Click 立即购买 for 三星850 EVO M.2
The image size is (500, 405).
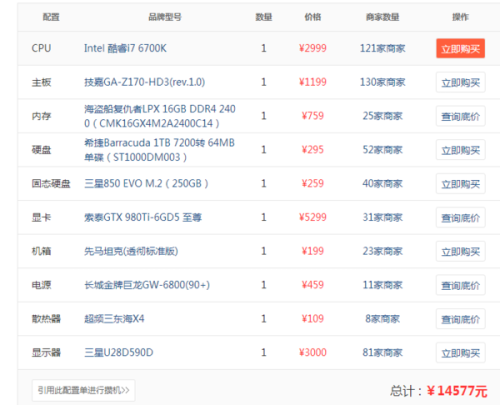(460, 184)
